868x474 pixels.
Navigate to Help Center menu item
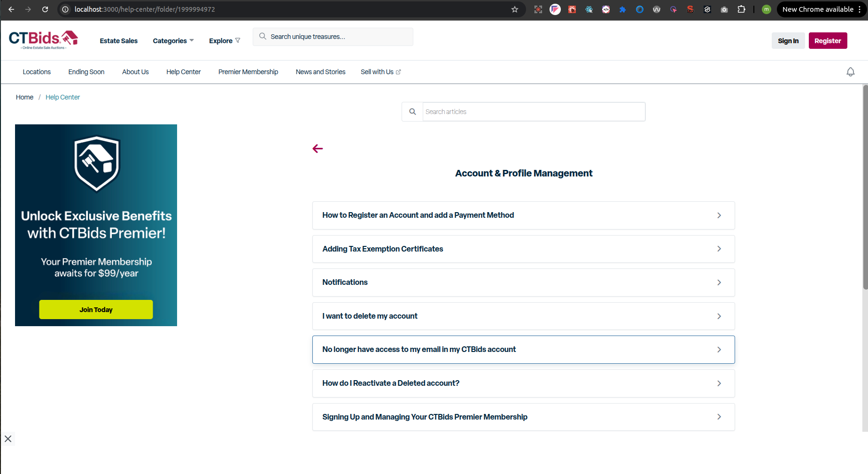click(x=183, y=72)
